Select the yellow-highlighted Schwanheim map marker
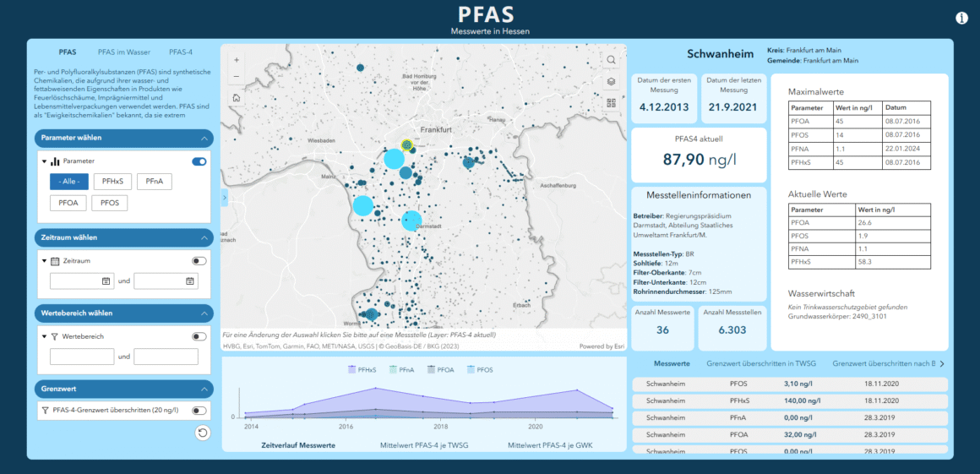This screenshot has height=474, width=980. pyautogui.click(x=407, y=145)
